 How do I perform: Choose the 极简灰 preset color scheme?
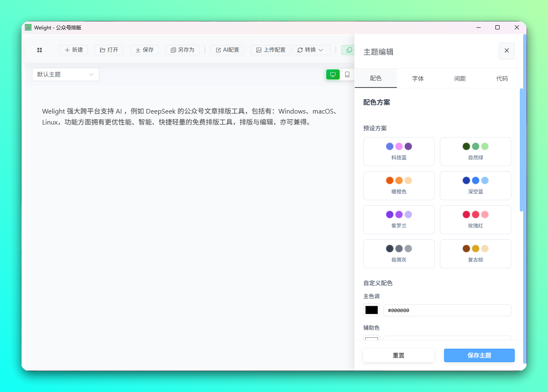399,254
